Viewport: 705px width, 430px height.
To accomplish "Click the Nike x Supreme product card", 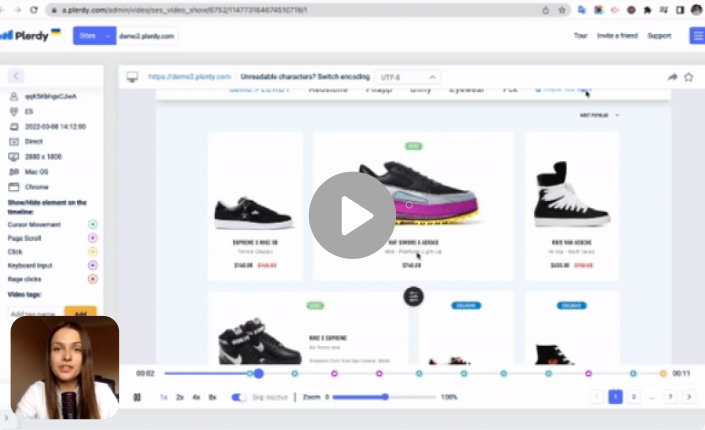I will [x=308, y=328].
